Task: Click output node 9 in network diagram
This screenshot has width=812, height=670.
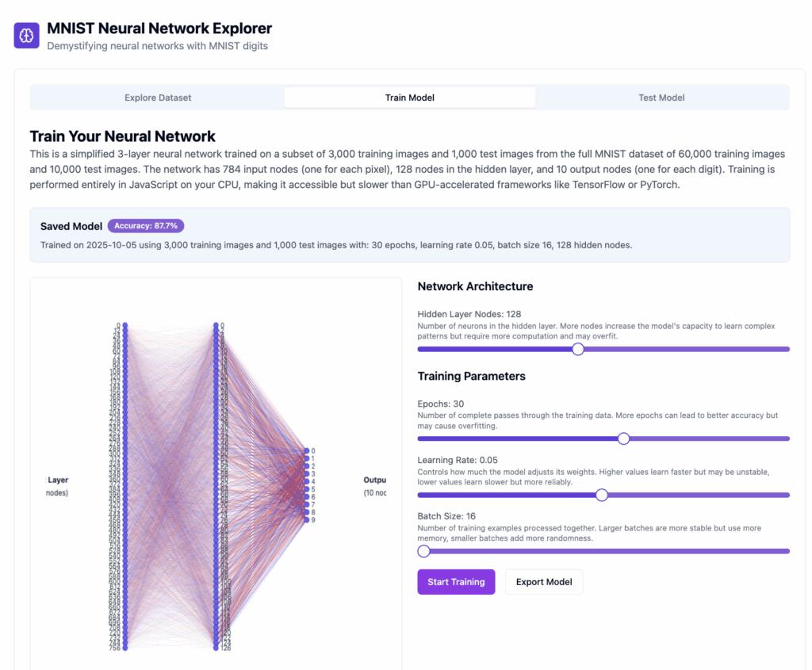Action: tap(306, 520)
